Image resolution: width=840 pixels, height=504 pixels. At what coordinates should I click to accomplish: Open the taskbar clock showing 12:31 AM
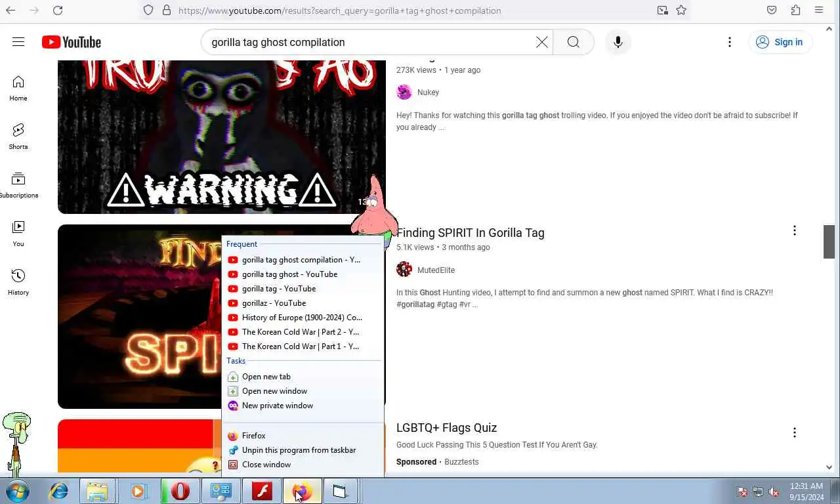pos(807,492)
